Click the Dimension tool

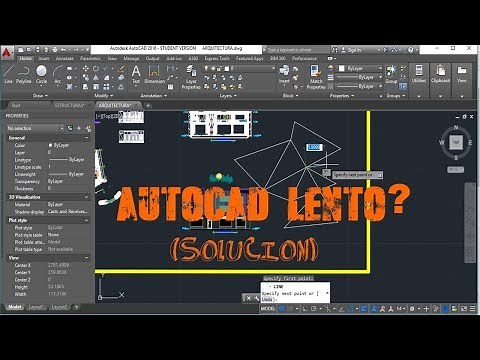click(154, 74)
